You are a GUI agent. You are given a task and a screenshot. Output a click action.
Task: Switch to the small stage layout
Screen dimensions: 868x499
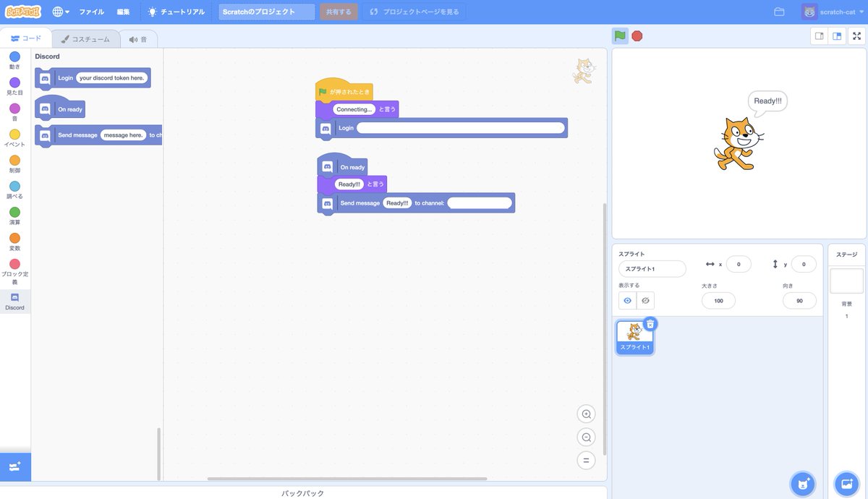[x=818, y=34]
